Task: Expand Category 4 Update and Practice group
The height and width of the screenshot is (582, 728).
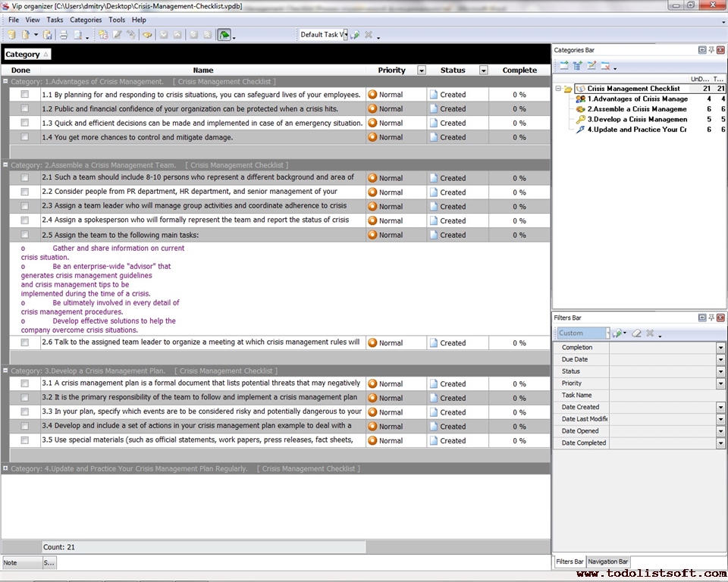Action: (5, 468)
